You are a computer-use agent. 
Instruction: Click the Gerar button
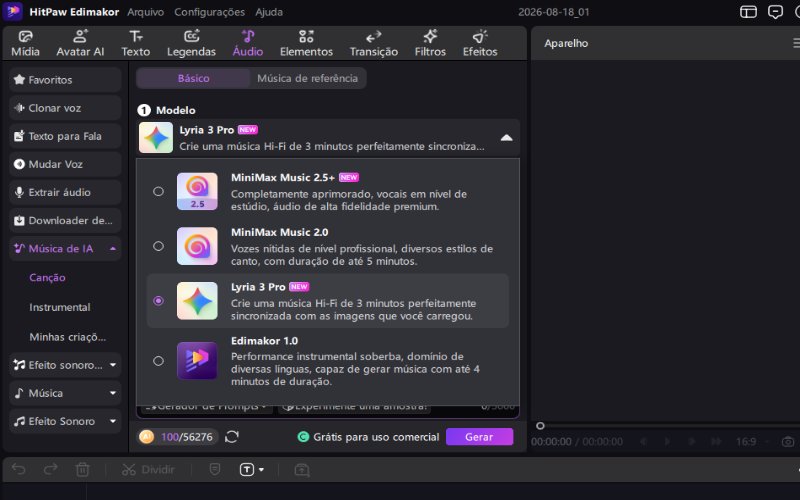pyautogui.click(x=479, y=437)
